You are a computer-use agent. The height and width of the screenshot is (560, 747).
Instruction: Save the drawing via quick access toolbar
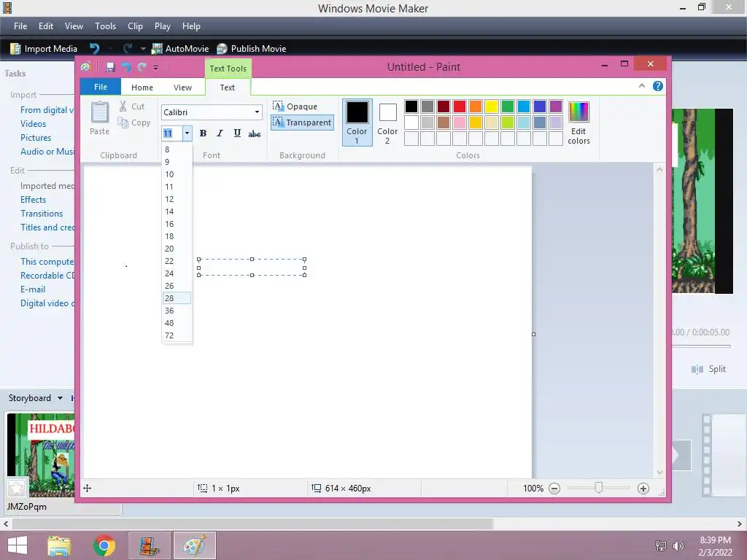(111, 67)
